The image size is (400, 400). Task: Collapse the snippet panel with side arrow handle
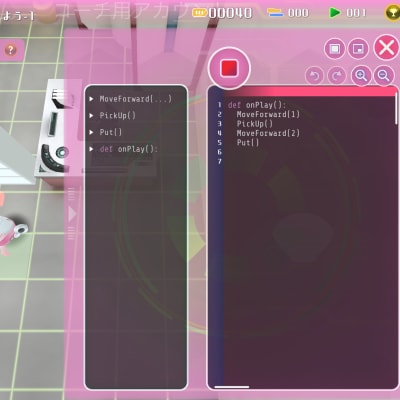pyautogui.click(x=72, y=214)
